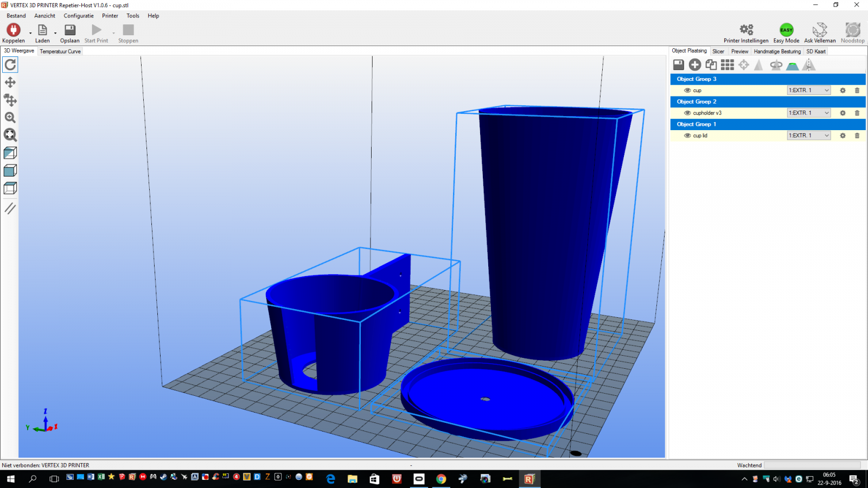
Task: Open Ask Velleman help icon
Action: point(820,29)
